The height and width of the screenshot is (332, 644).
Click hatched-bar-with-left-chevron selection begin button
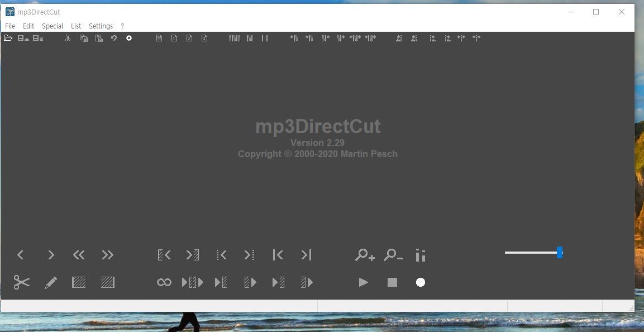(x=164, y=255)
